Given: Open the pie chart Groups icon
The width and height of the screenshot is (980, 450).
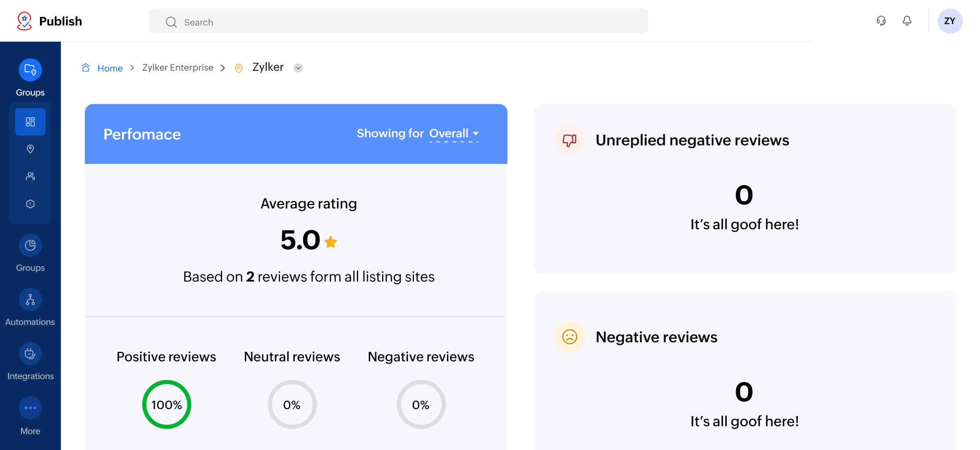Looking at the screenshot, I should [x=30, y=245].
